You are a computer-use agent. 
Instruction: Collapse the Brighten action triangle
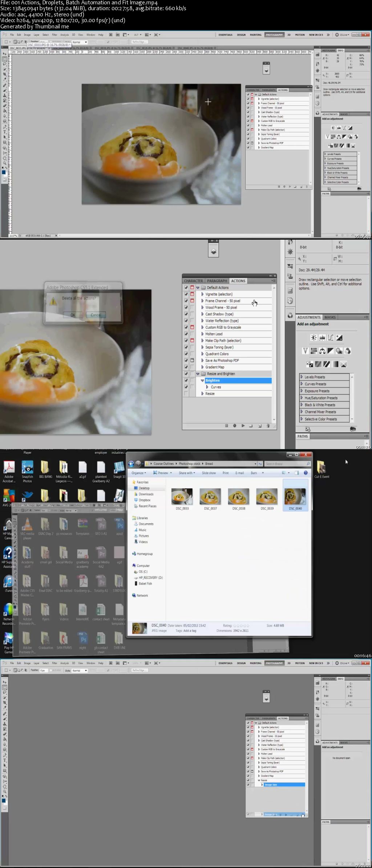[203, 380]
